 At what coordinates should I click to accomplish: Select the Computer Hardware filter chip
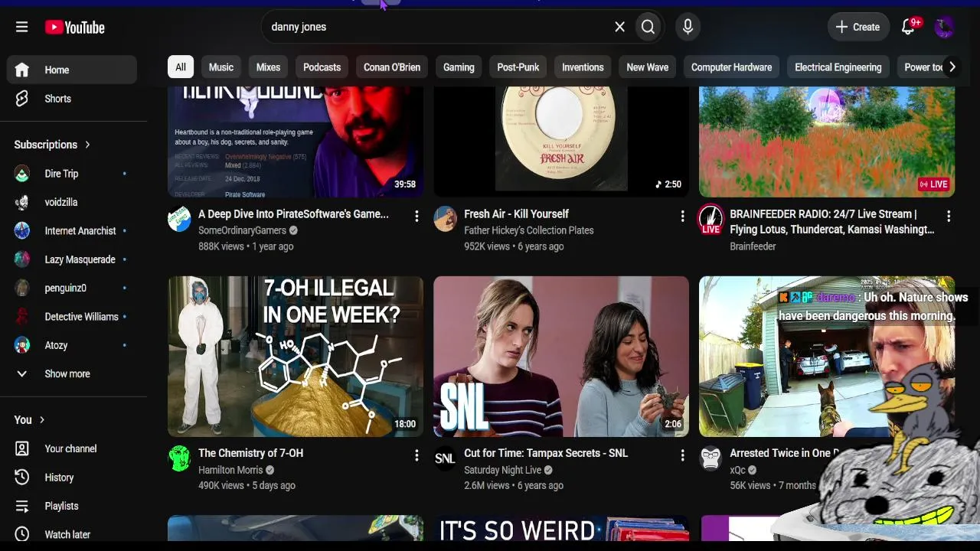(x=732, y=67)
